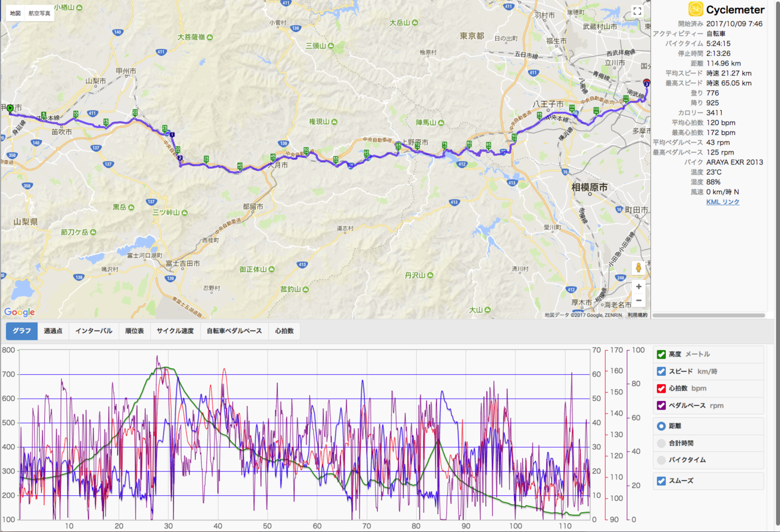Select the 105 km route marker
Viewport: 780px width, 532px height.
(596, 110)
